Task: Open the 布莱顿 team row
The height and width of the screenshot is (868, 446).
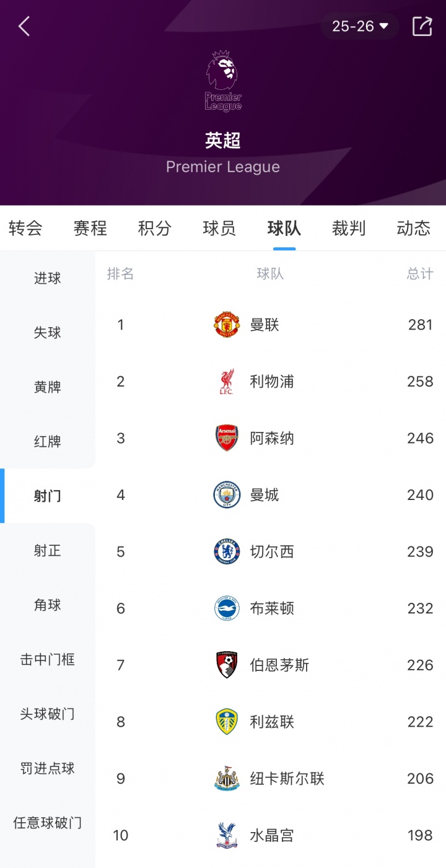Action: [272, 608]
